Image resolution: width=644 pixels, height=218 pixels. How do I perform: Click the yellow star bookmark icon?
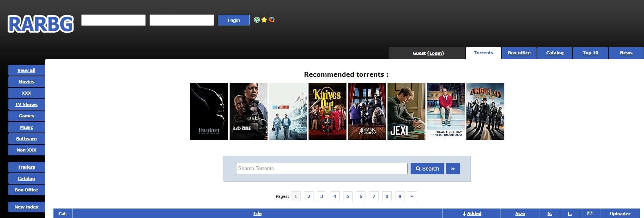(264, 20)
